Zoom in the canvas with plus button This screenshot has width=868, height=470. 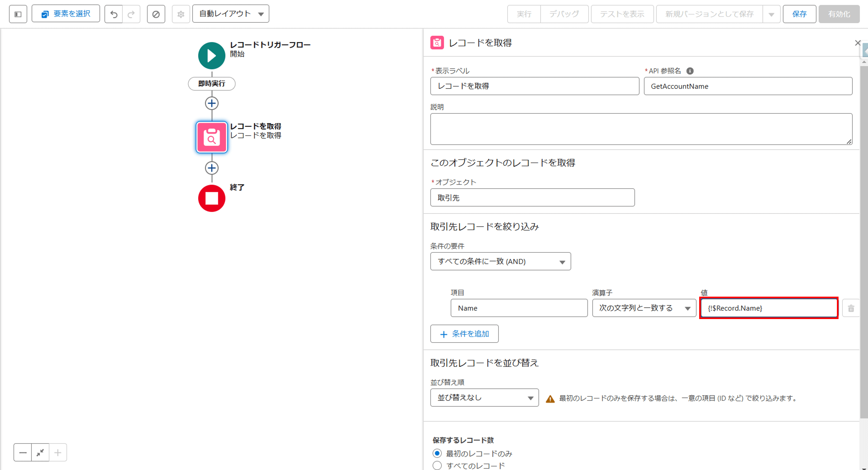point(58,453)
